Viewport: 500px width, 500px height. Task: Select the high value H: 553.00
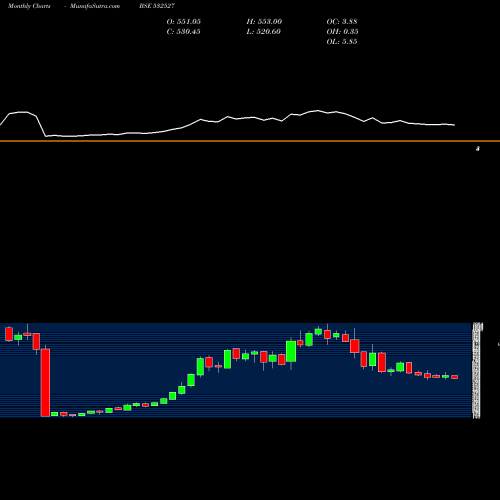[x=264, y=22]
